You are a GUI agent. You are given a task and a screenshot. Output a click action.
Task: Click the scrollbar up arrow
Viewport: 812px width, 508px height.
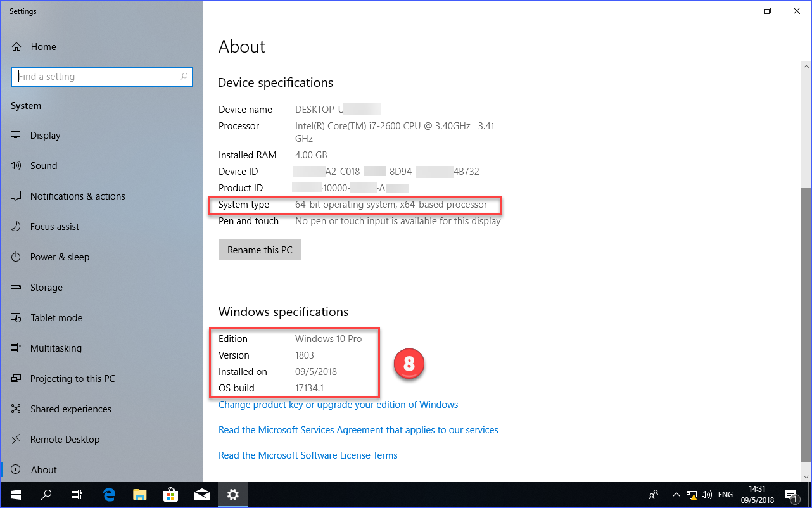point(806,66)
